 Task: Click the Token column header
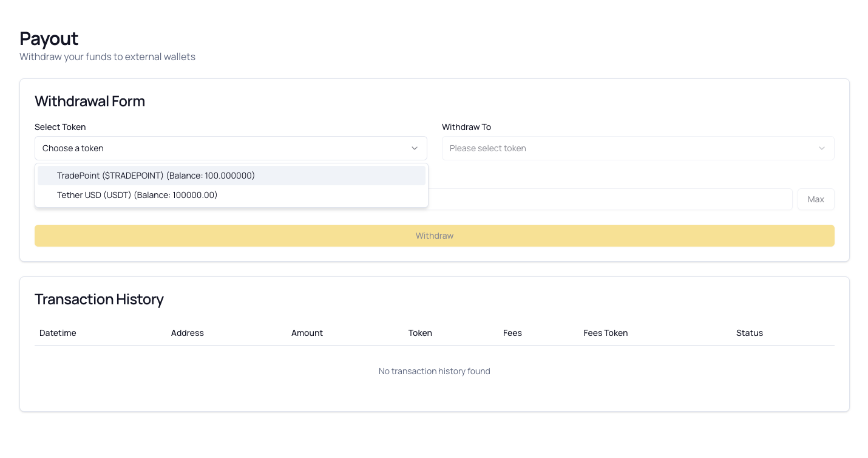[x=420, y=333]
